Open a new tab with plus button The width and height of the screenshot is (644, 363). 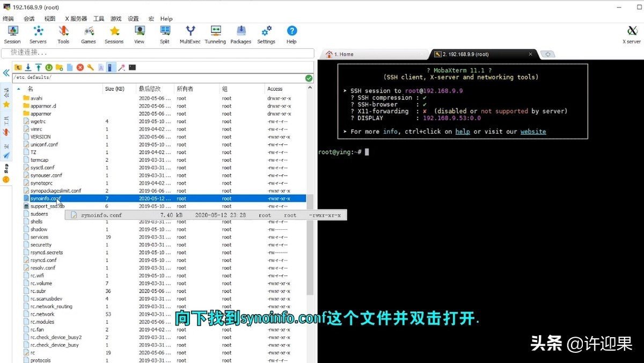point(547,54)
